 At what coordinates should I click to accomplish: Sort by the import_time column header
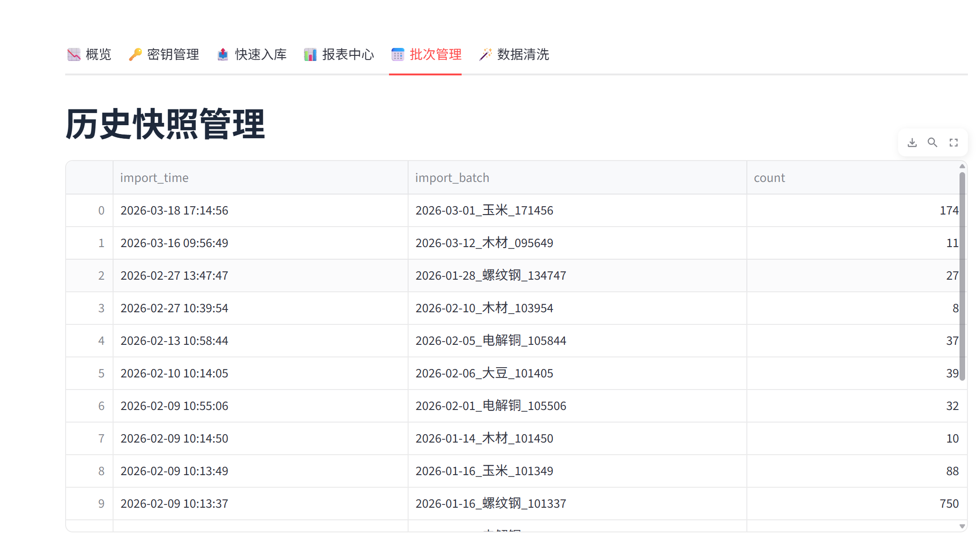(x=261, y=178)
